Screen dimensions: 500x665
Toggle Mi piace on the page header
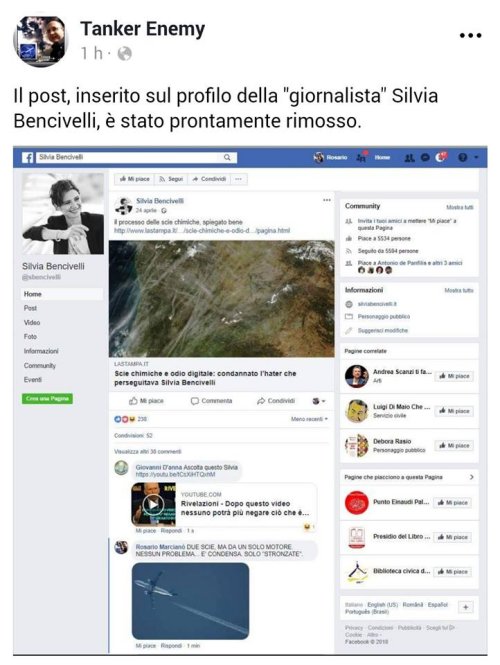pos(134,179)
